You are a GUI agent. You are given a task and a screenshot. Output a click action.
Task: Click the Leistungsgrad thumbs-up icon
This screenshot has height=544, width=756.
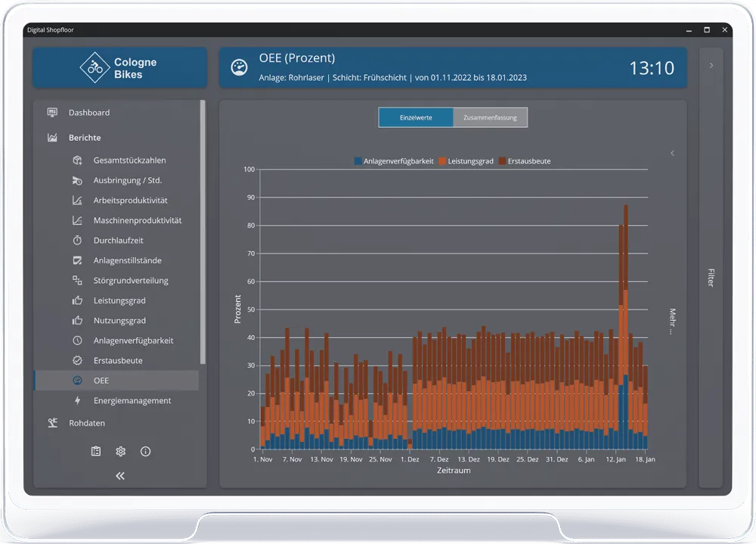[77, 300]
